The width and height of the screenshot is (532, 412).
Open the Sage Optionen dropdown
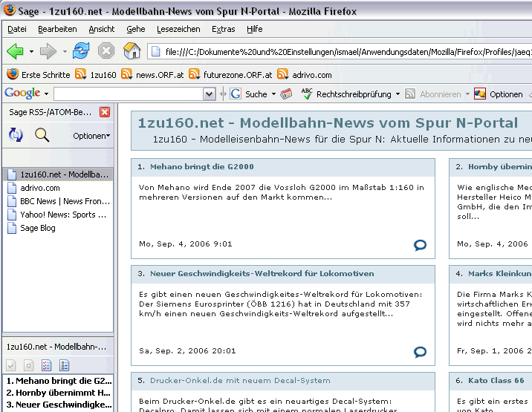tap(91, 136)
